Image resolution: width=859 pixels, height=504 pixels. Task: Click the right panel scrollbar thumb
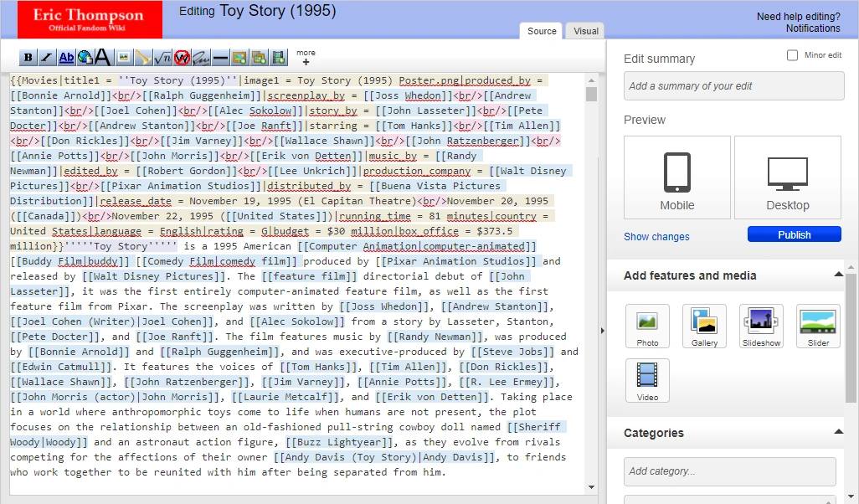tap(851, 337)
